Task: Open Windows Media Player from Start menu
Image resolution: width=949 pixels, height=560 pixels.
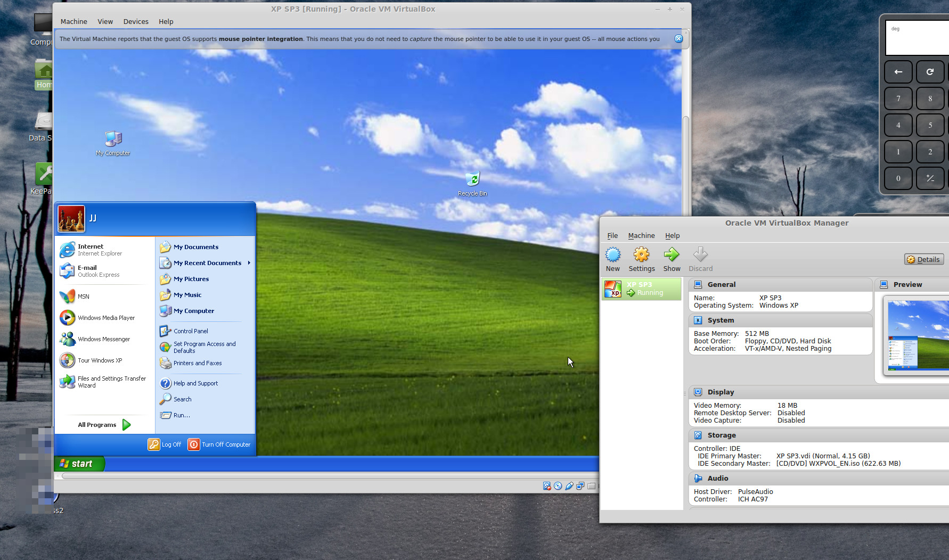Action: click(106, 318)
